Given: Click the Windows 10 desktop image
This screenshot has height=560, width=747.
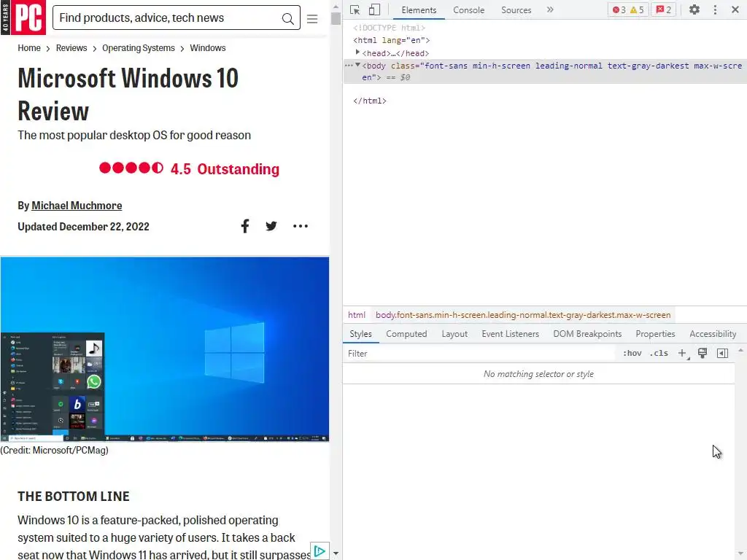Looking at the screenshot, I should (165, 349).
